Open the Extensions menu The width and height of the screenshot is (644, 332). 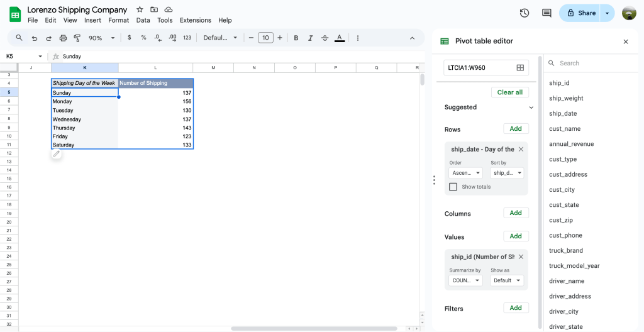tap(195, 20)
